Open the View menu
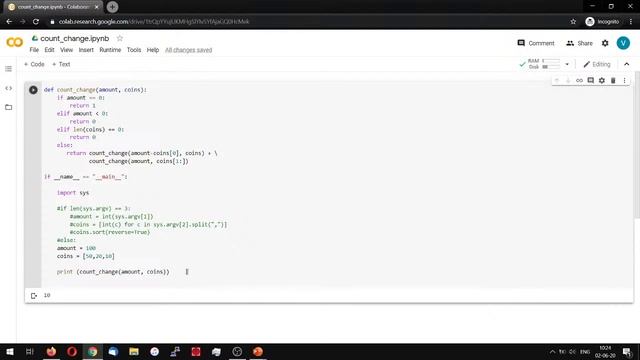This screenshot has width=640, height=360. click(x=67, y=50)
